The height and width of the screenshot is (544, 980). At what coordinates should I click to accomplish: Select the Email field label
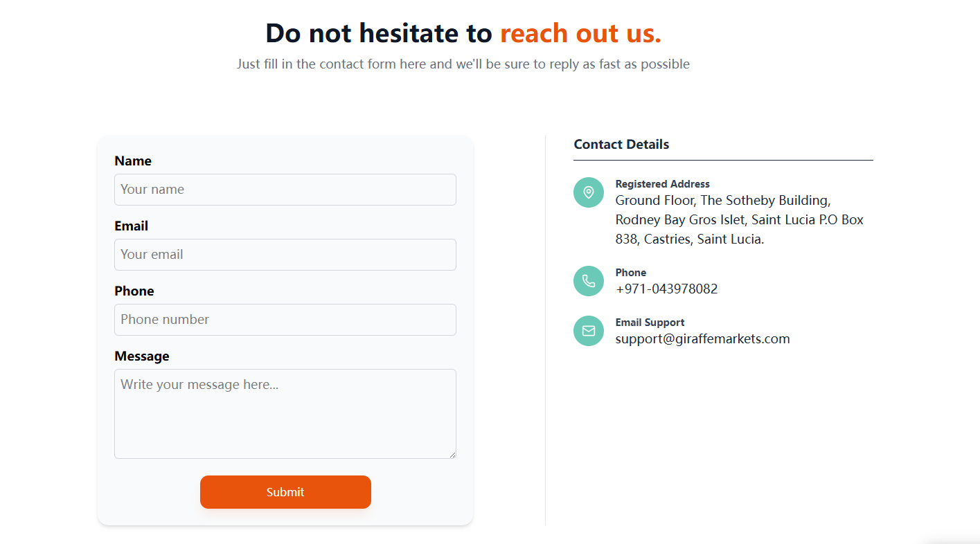131,226
